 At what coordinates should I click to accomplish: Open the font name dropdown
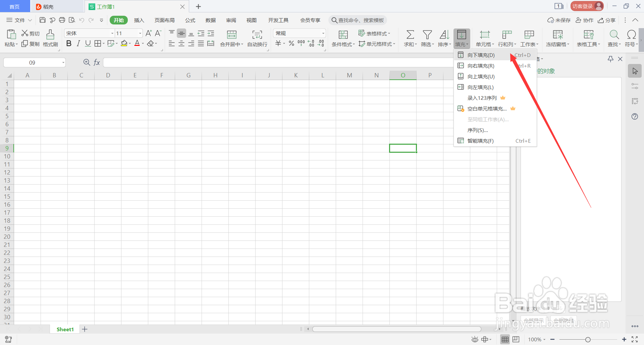pos(112,33)
